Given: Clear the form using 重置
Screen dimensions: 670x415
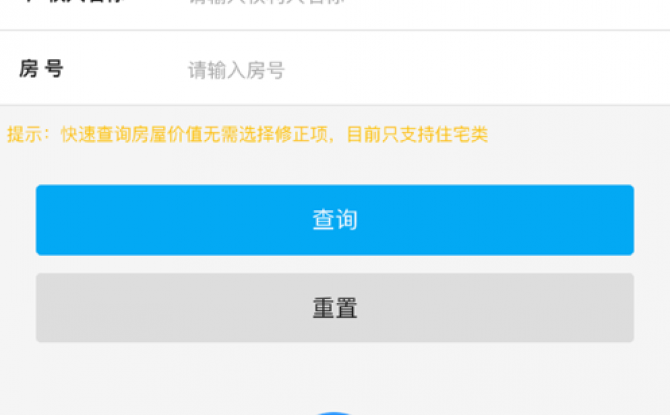Looking at the screenshot, I should (335, 308).
